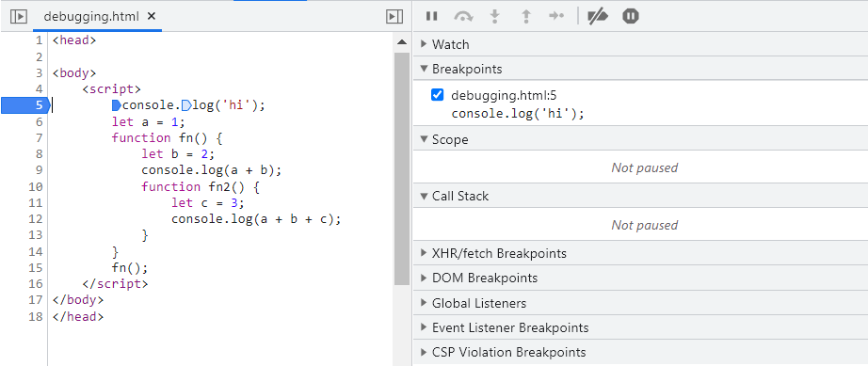Click the </head> tag on line 18
868x366 pixels.
78,317
